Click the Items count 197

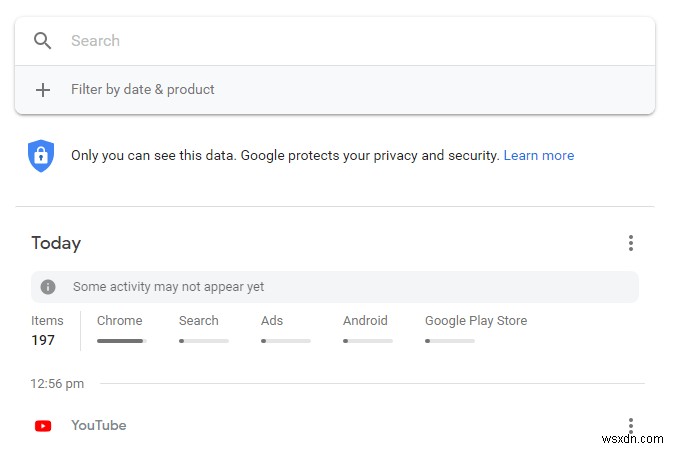click(x=43, y=340)
